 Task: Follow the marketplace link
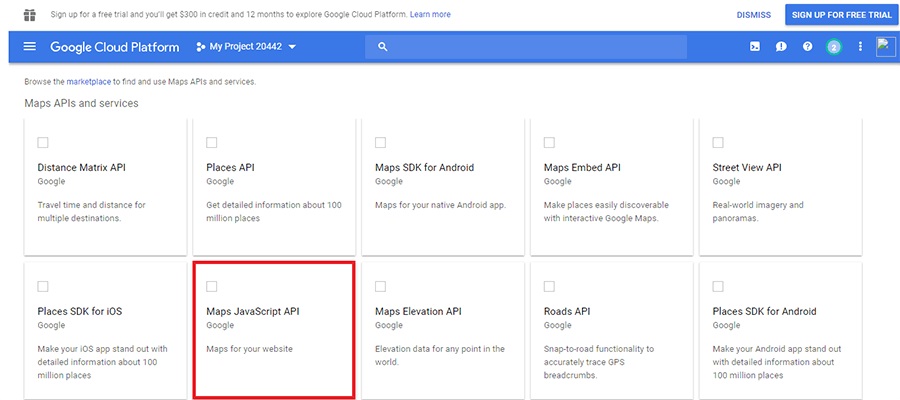[88, 81]
